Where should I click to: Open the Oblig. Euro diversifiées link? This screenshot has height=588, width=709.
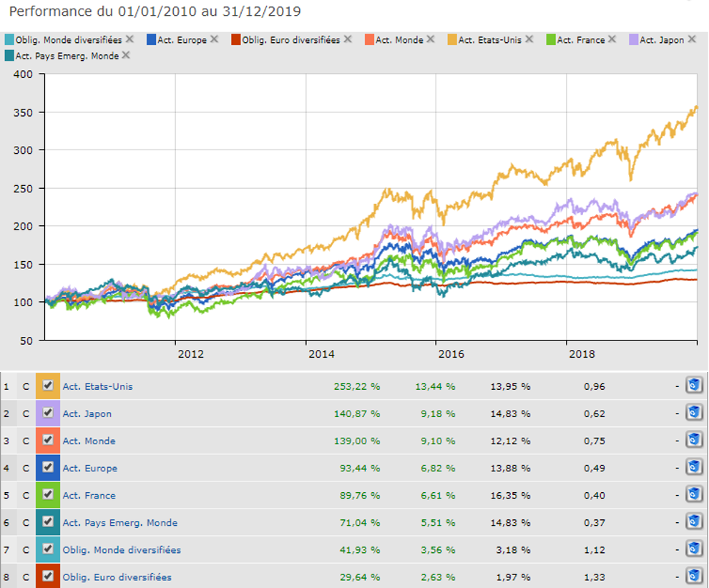(117, 577)
